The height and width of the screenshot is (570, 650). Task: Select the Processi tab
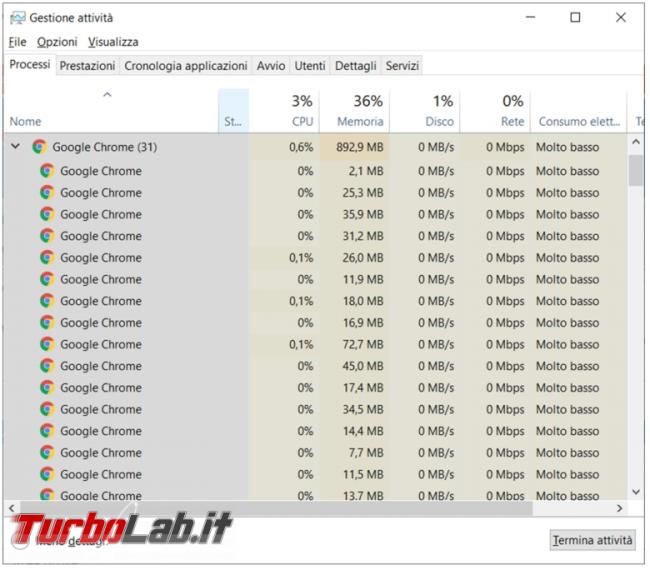pos(30,65)
